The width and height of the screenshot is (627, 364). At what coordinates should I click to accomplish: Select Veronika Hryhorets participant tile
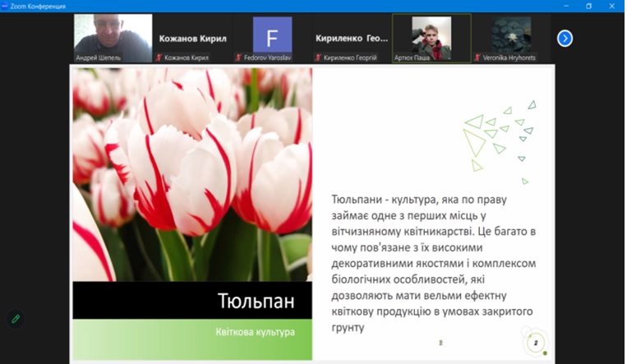[x=511, y=38]
